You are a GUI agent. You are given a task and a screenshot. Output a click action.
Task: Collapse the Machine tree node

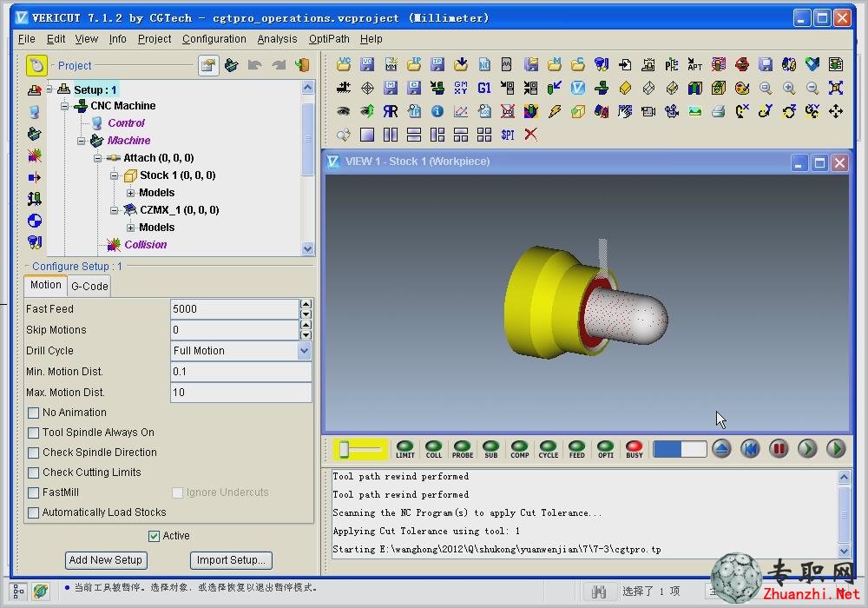point(82,141)
